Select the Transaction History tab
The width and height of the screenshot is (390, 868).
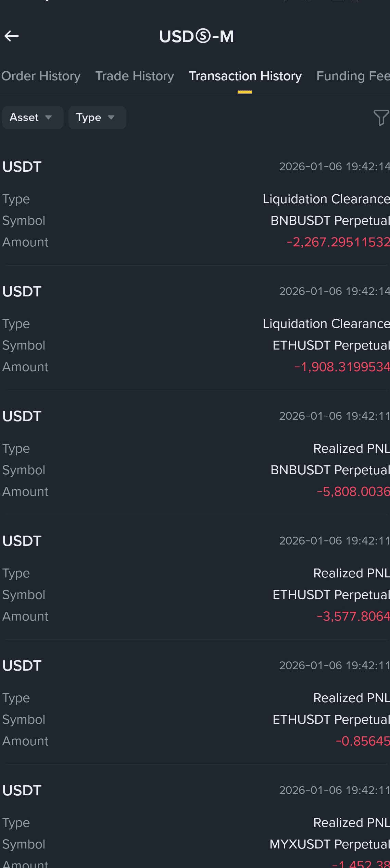(245, 76)
